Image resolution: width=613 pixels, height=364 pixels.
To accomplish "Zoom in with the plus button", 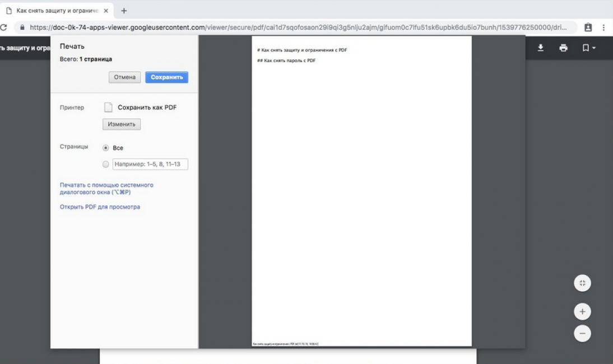I will point(582,311).
